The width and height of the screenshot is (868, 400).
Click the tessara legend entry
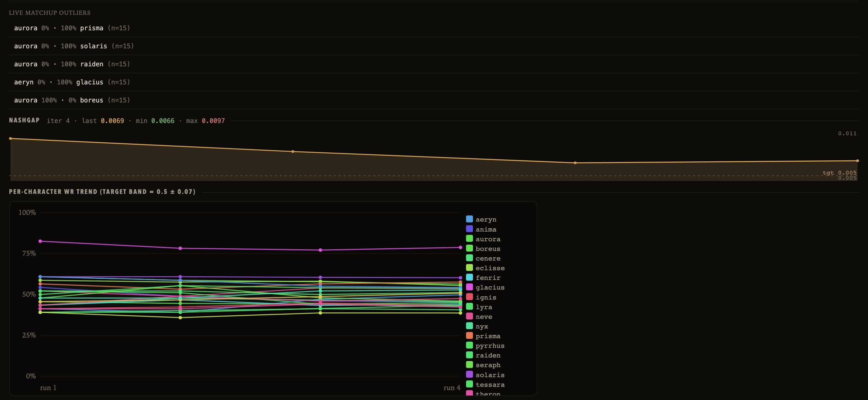(485, 384)
